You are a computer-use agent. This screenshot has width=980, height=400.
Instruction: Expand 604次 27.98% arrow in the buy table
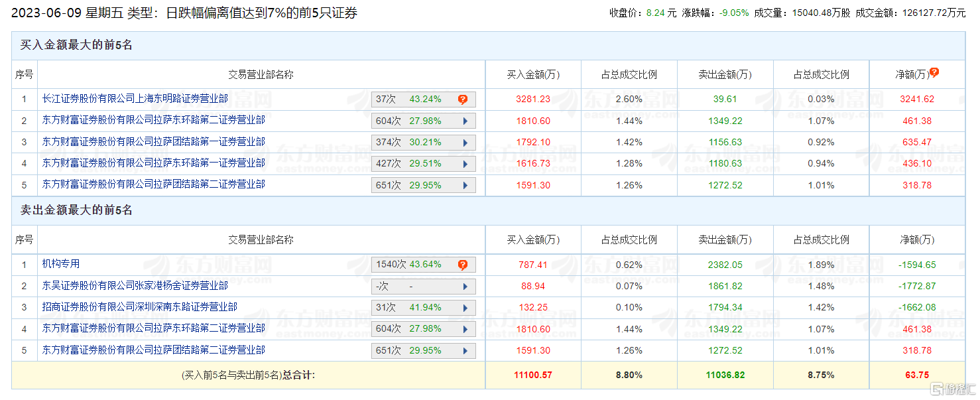point(465,121)
